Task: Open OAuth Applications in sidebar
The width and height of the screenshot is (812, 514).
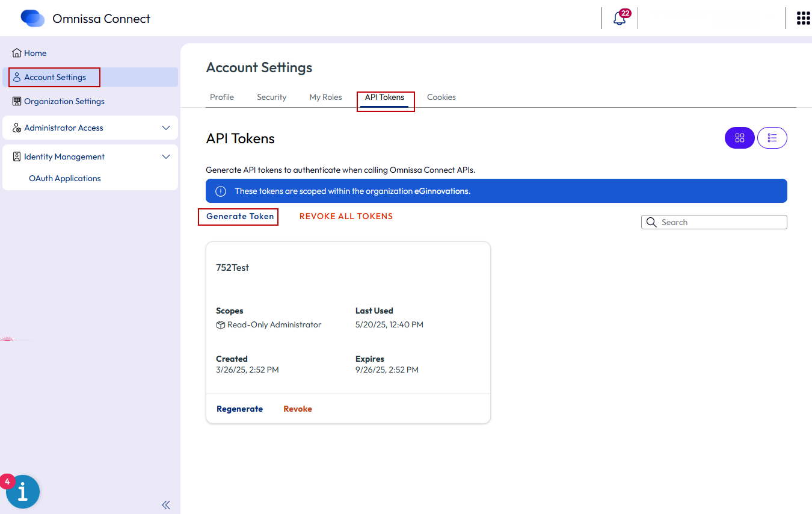Action: pos(65,178)
